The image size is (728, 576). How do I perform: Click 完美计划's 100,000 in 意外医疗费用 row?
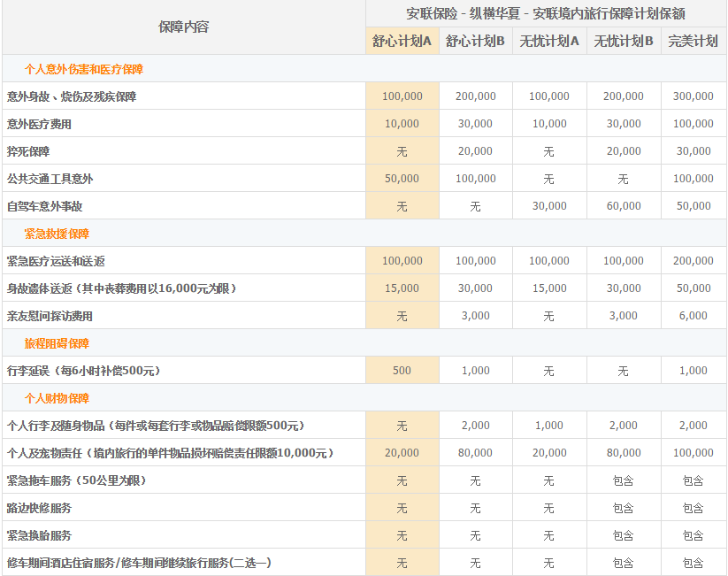pos(694,124)
